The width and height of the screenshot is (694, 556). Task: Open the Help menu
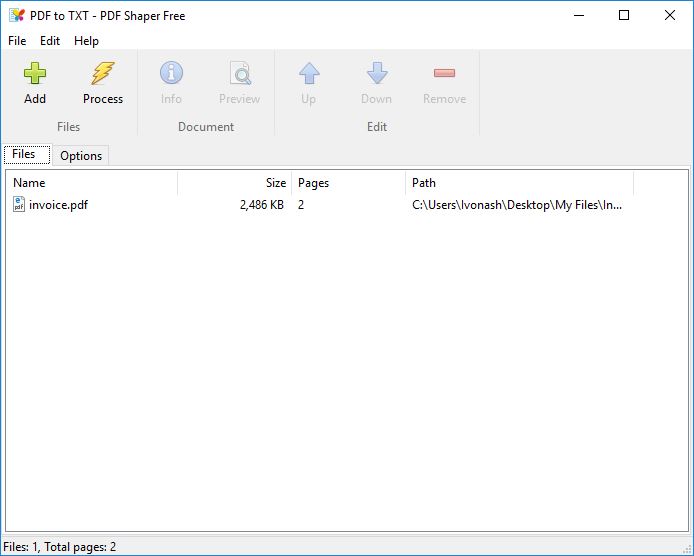[86, 41]
